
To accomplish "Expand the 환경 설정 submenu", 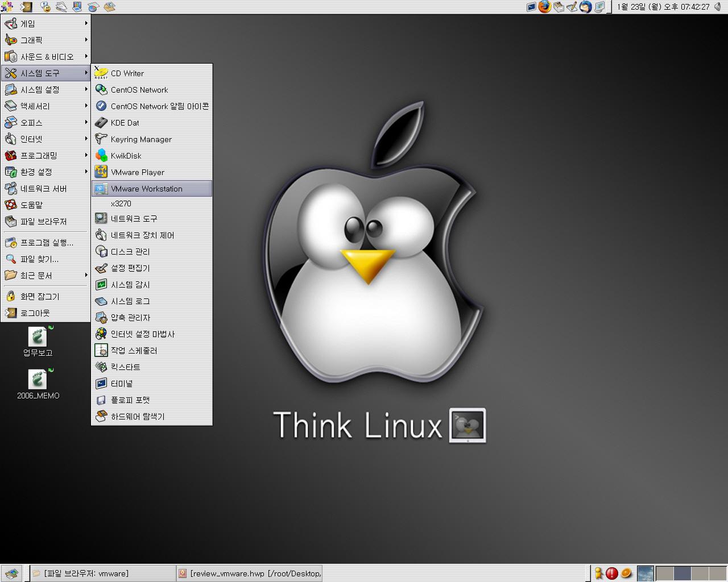I will [45, 172].
